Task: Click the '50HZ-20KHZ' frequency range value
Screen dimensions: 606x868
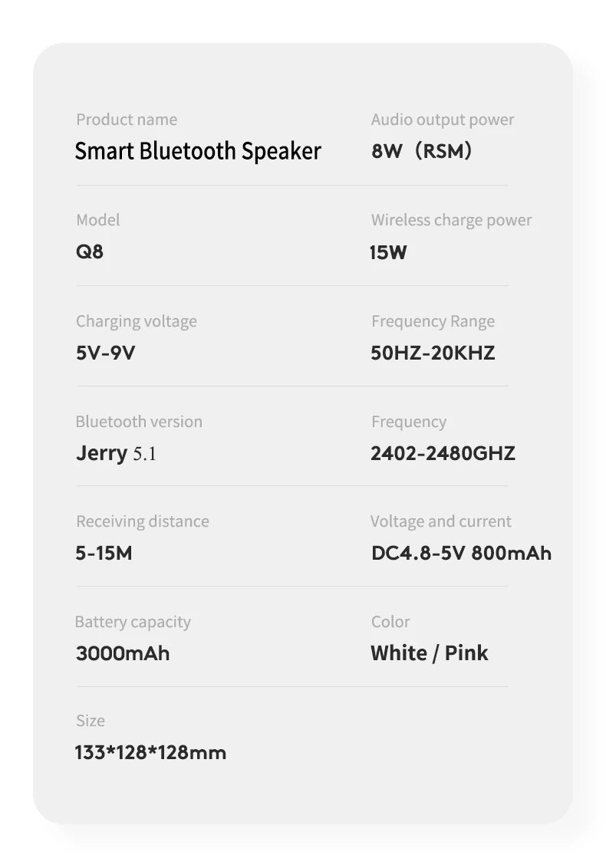Action: (433, 353)
